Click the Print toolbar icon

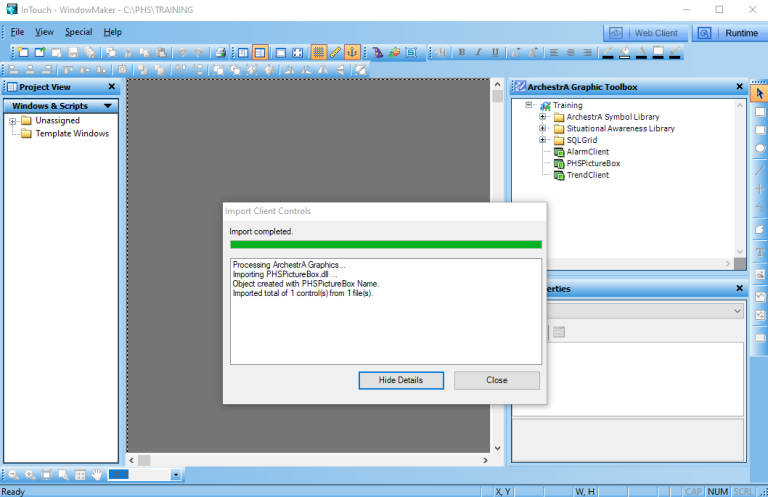coord(218,52)
